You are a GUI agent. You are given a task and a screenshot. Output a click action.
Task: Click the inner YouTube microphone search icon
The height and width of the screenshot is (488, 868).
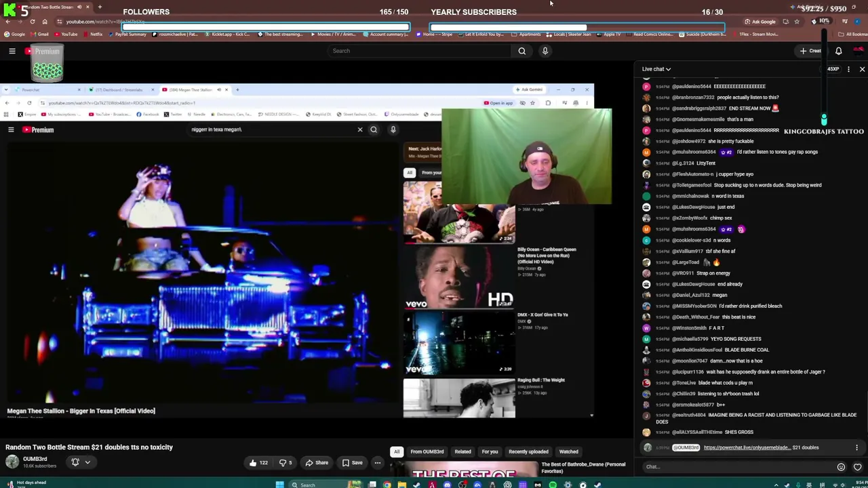point(393,129)
